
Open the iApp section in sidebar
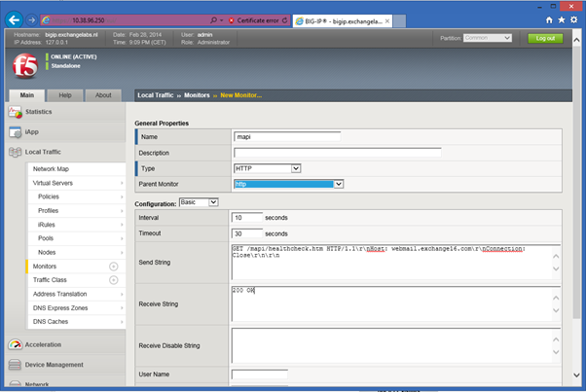pyautogui.click(x=32, y=131)
